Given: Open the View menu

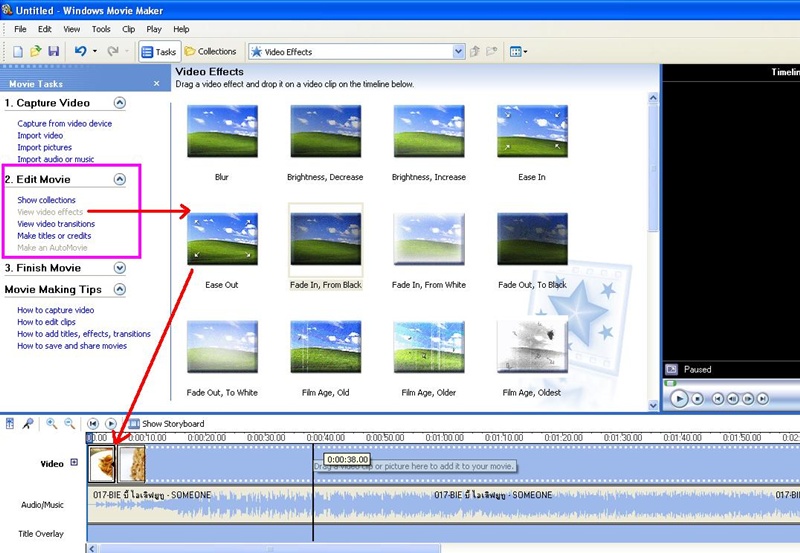Looking at the screenshot, I should tap(71, 29).
